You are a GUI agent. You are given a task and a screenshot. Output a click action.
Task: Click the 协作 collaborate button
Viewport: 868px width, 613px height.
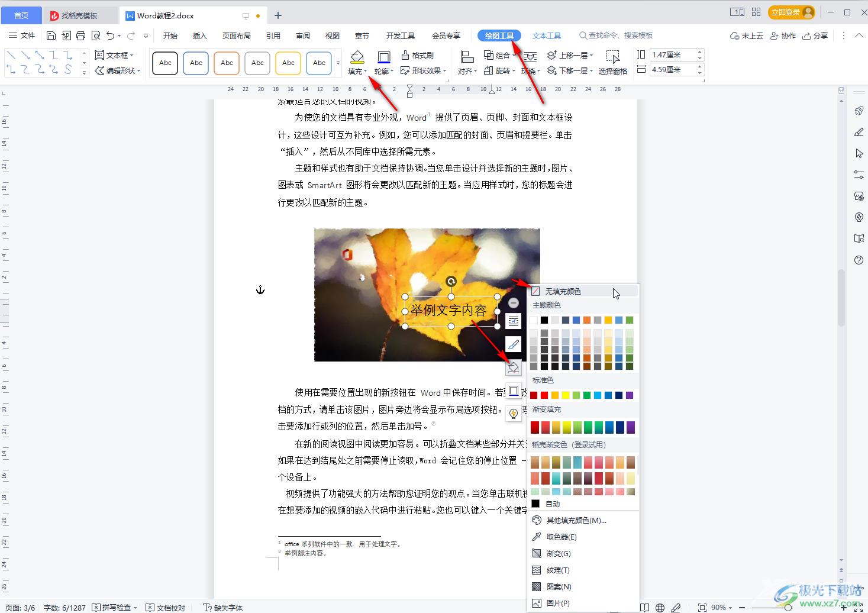pyautogui.click(x=783, y=36)
